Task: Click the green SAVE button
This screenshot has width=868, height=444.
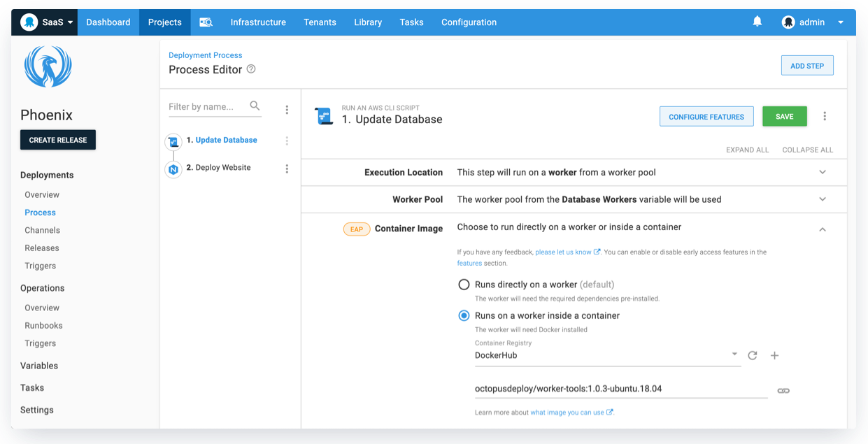Action: tap(785, 117)
